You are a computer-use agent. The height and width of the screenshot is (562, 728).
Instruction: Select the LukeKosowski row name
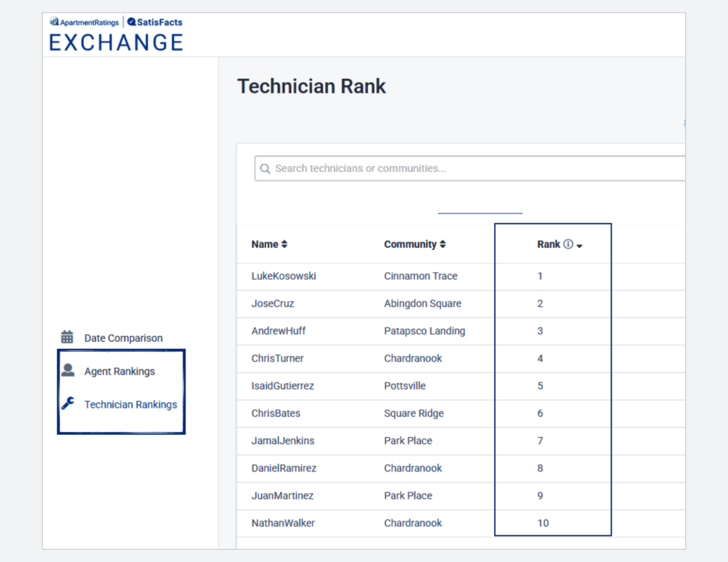click(x=283, y=276)
